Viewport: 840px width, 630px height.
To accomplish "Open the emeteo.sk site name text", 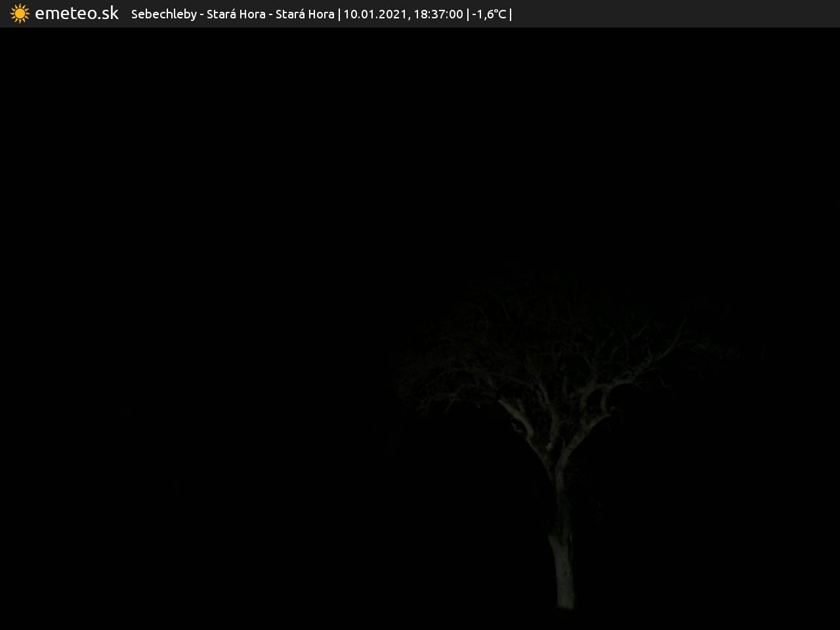I will click(x=77, y=14).
